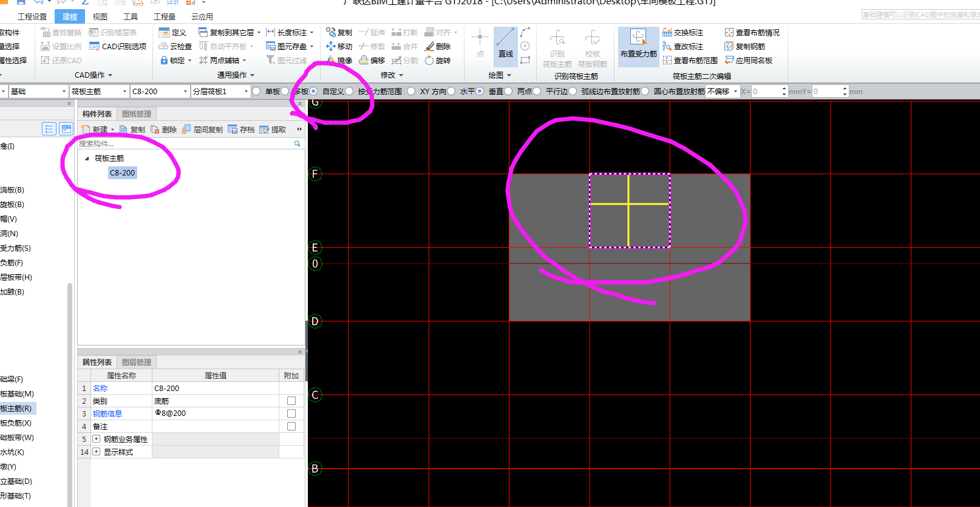Select the 单板 radio option
The width and height of the screenshot is (980, 507).
point(256,91)
